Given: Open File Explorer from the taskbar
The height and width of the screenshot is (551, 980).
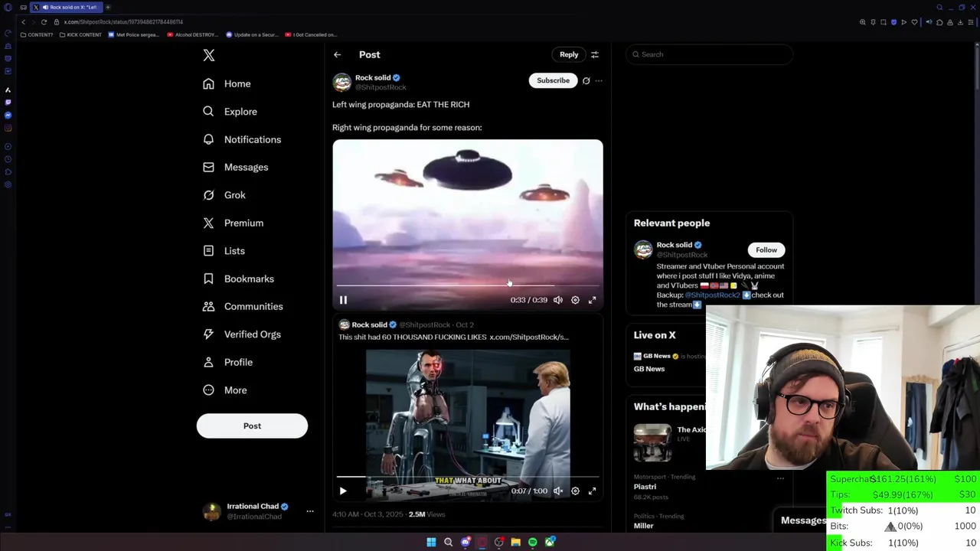Looking at the screenshot, I should pos(516,542).
